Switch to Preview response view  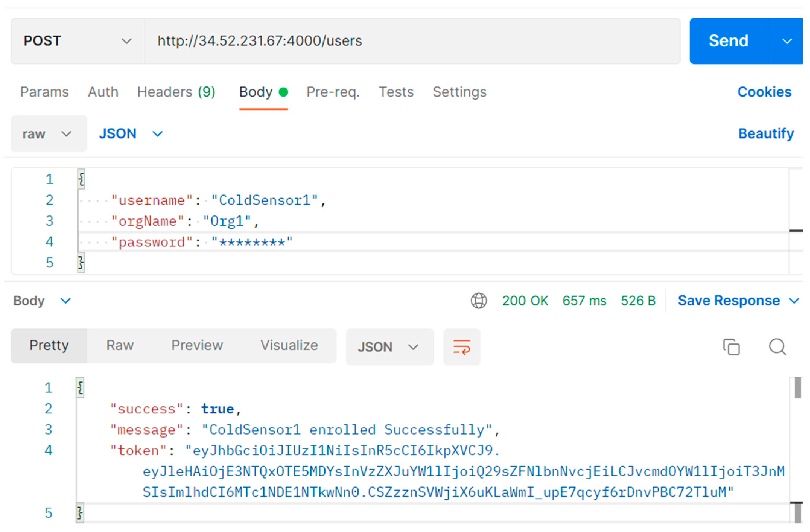tap(197, 346)
